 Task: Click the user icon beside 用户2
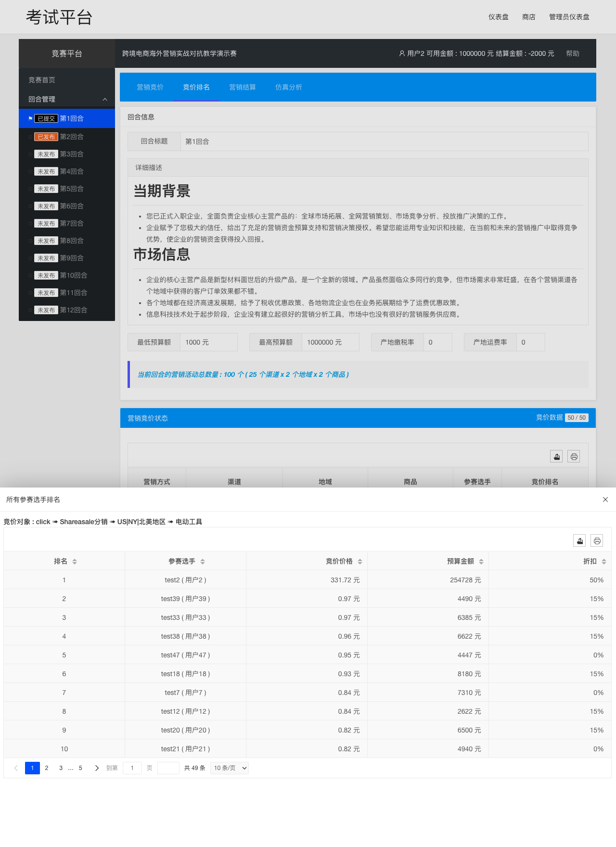tap(402, 53)
